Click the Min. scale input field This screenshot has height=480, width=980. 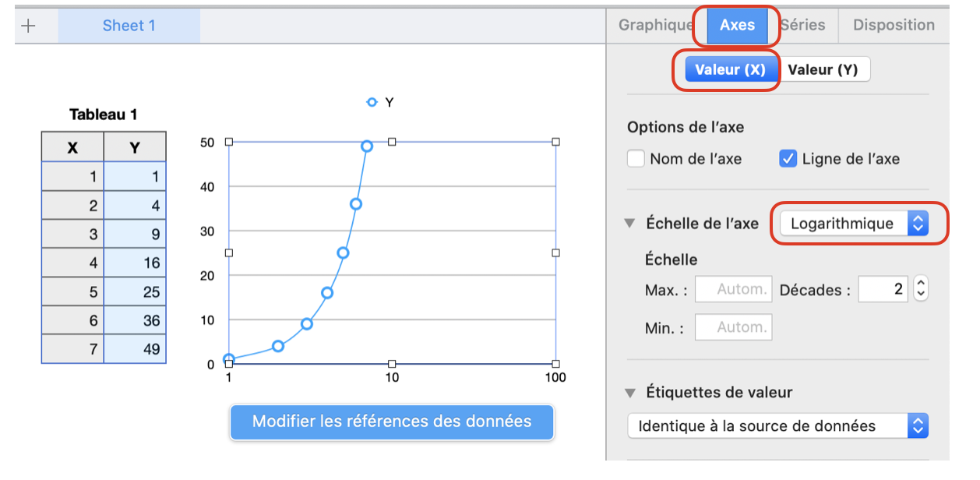coord(732,327)
